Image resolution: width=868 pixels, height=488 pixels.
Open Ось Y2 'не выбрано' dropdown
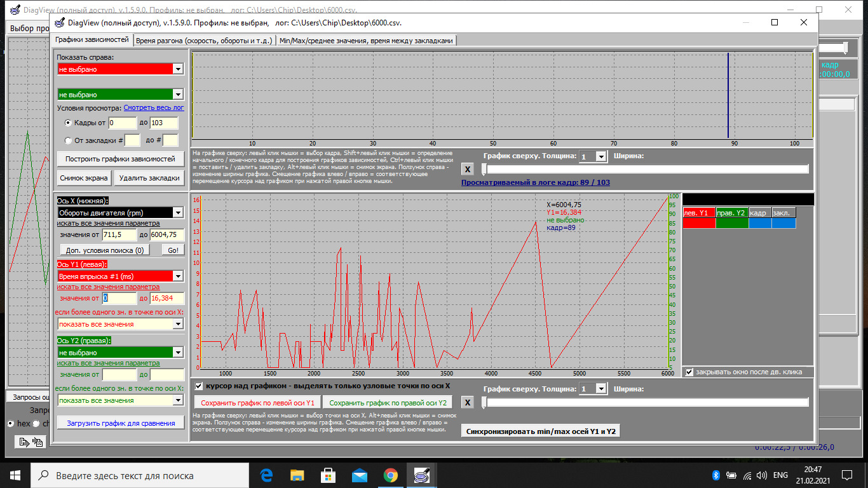(120, 353)
